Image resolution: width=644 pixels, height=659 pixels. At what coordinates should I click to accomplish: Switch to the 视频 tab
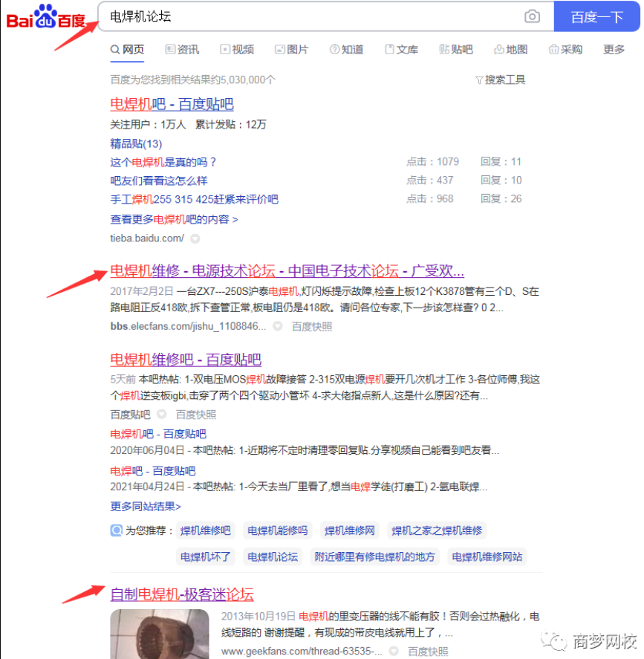pyautogui.click(x=238, y=50)
